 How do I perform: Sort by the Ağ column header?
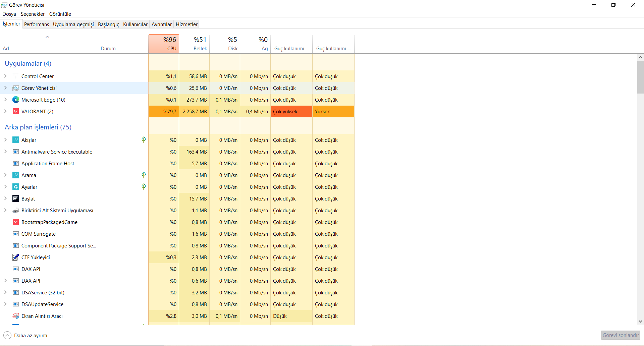[x=255, y=44]
